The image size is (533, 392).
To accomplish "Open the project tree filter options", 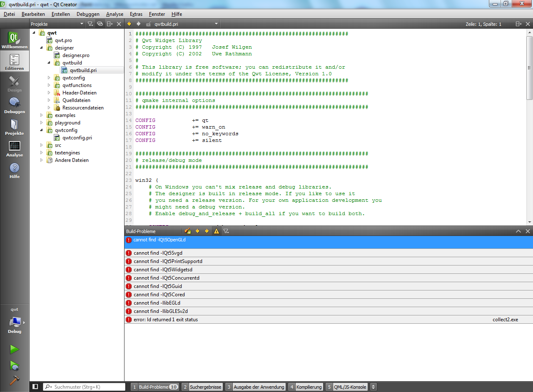I will pyautogui.click(x=90, y=24).
